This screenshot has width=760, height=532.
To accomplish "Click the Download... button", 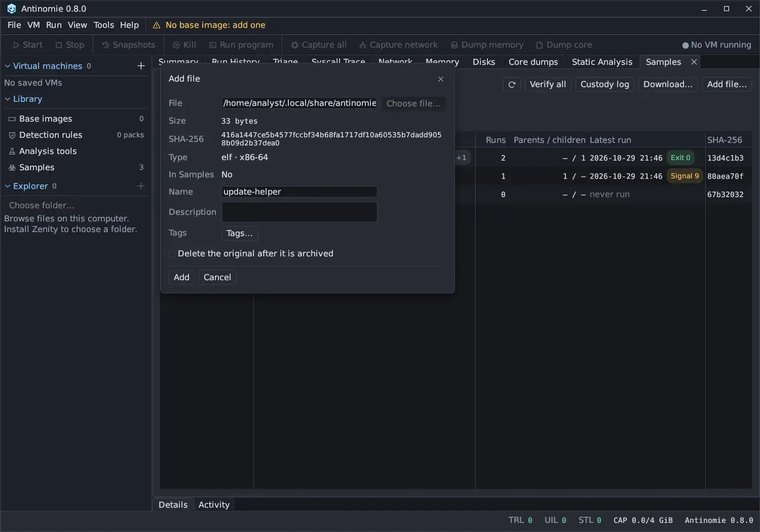I will [x=668, y=85].
